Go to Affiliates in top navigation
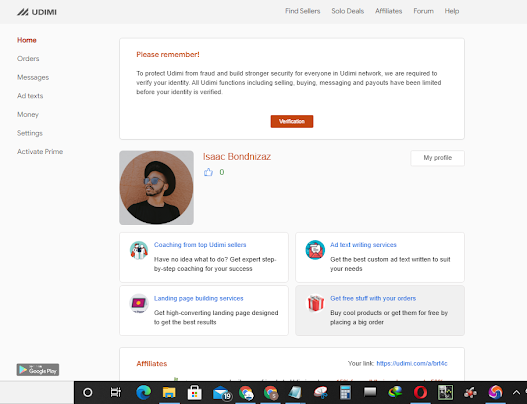The width and height of the screenshot is (527, 404). coord(389,11)
